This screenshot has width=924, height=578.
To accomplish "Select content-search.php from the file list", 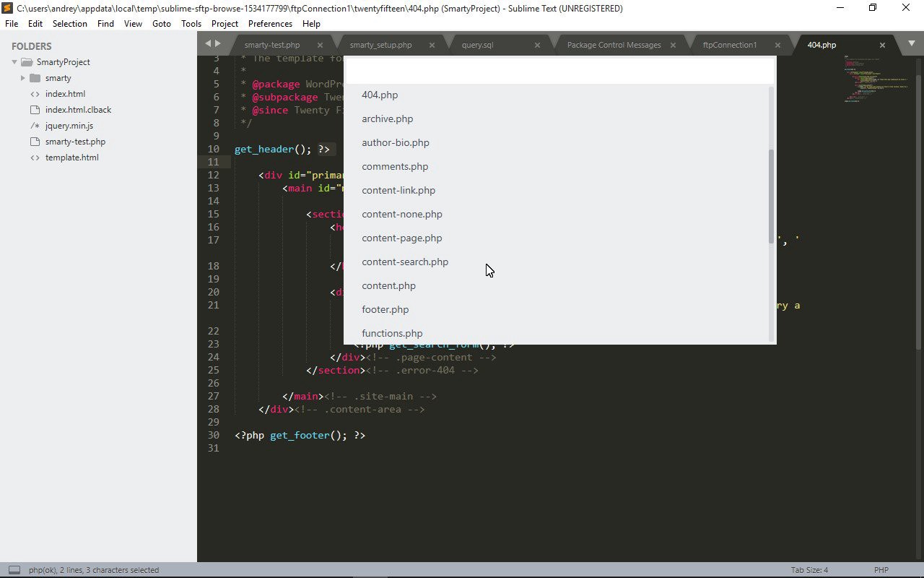I will [x=405, y=262].
